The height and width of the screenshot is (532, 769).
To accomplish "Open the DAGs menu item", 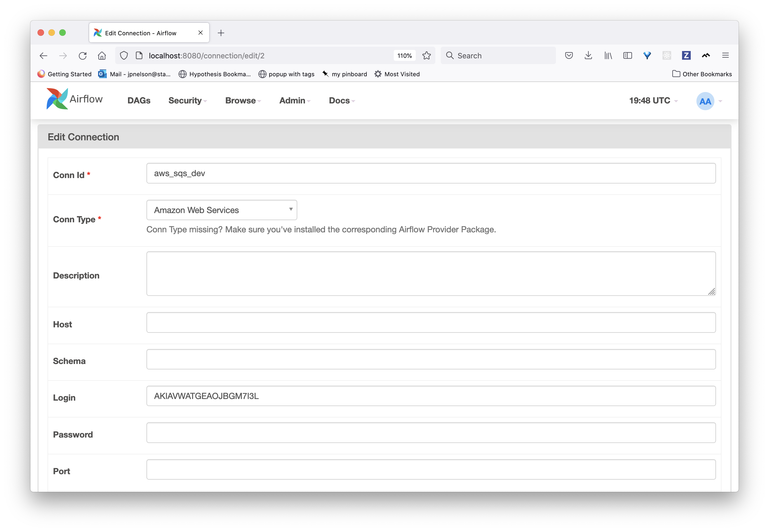I will [x=139, y=100].
